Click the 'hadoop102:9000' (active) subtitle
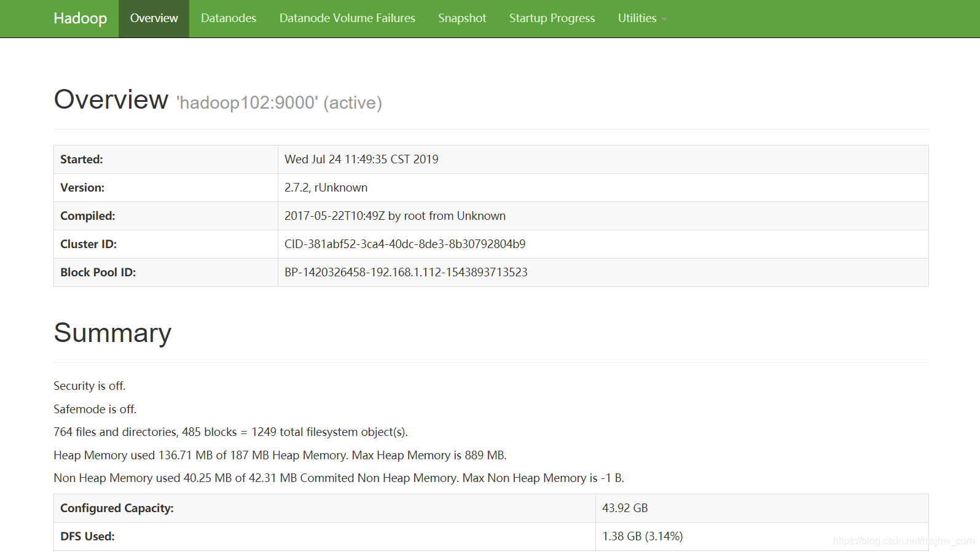The height and width of the screenshot is (552, 980). coord(280,103)
